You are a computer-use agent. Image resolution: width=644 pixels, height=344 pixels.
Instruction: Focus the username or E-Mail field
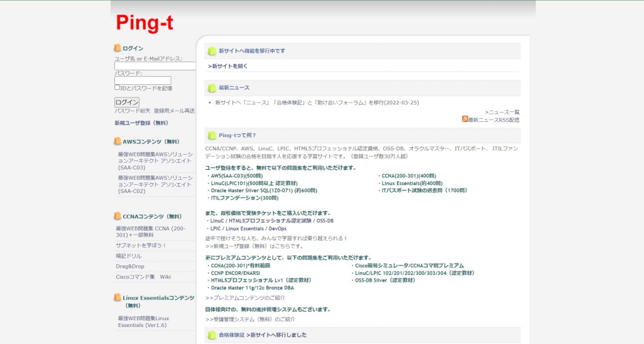click(x=155, y=66)
